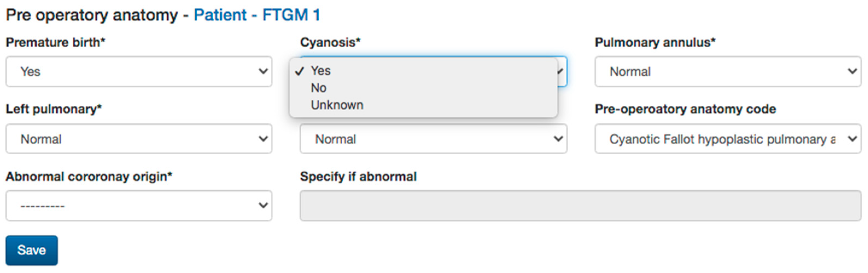Image resolution: width=868 pixels, height=273 pixels.
Task: Open the "Patient - FTGM 1" link
Action: (257, 15)
